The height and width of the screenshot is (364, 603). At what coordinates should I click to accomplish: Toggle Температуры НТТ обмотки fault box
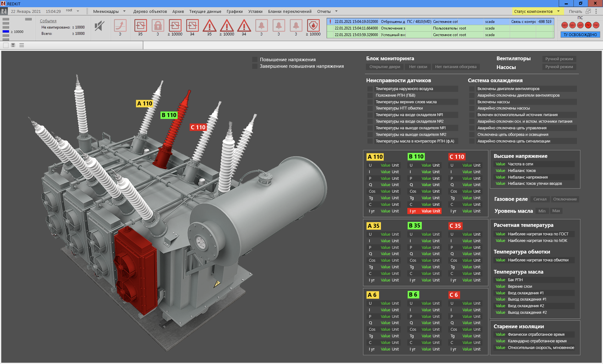(370, 108)
